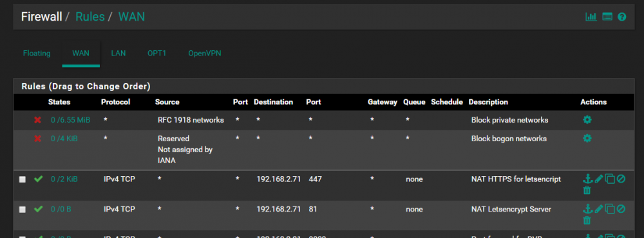Open states link 0 /2 KiB
Image resolution: width=644 pixels, height=238 pixels.
(x=64, y=179)
